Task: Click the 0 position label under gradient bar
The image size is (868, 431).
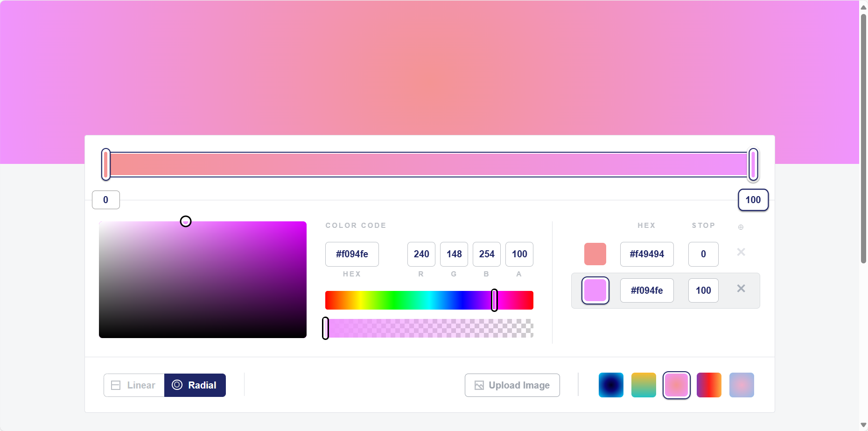Action: click(106, 200)
